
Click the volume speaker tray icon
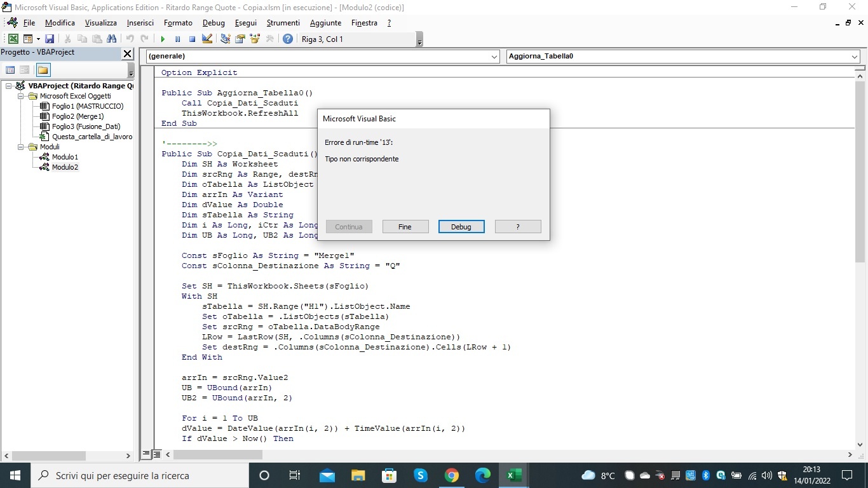click(767, 475)
